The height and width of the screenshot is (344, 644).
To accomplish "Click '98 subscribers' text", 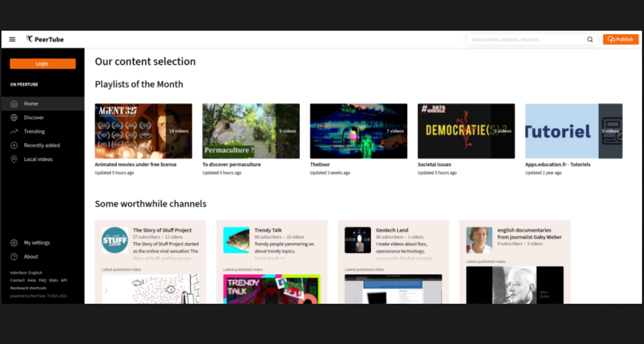I will 268,237.
